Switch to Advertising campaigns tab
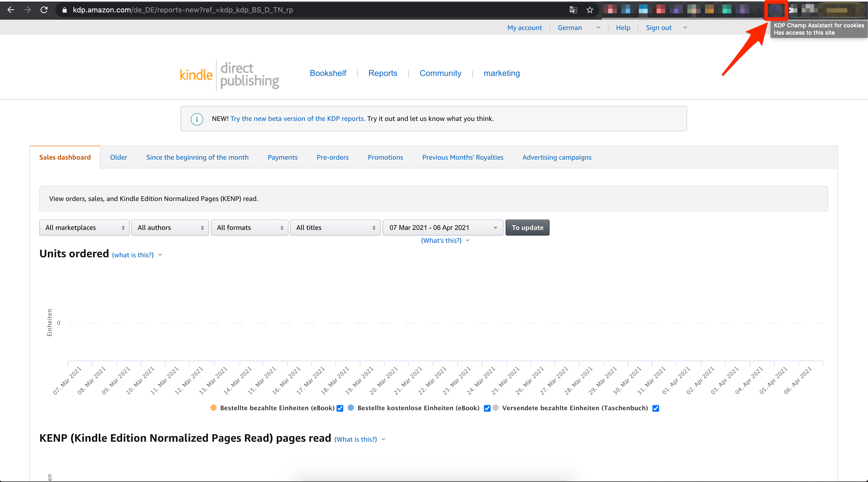 pos(557,157)
